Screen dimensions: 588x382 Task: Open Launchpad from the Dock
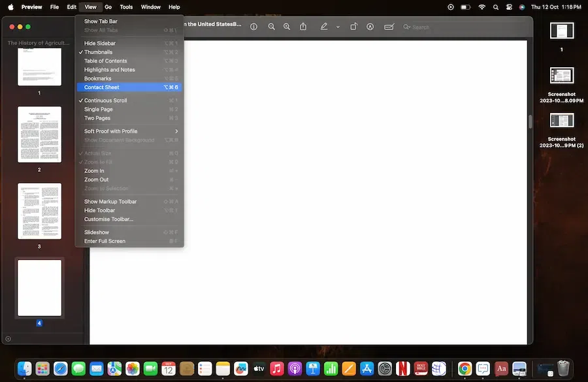coord(42,369)
